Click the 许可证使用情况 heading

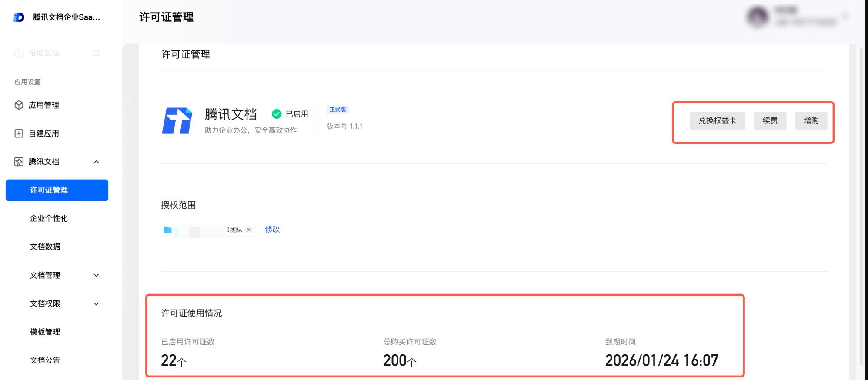pyautogui.click(x=191, y=313)
